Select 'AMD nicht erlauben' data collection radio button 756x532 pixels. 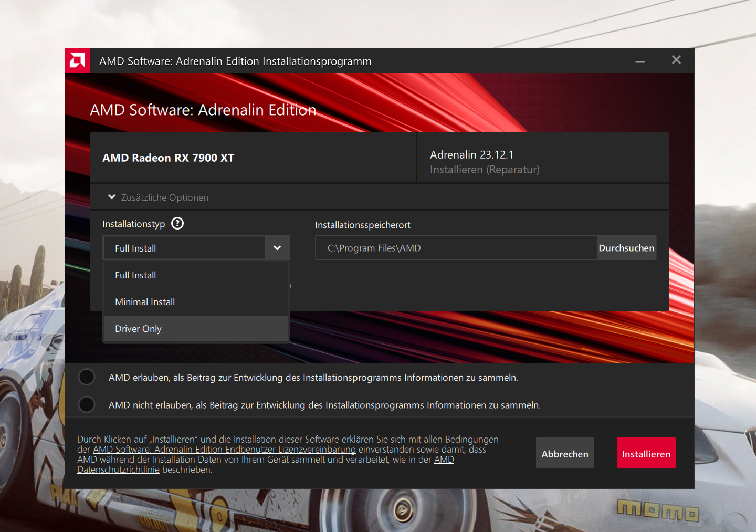coord(87,404)
